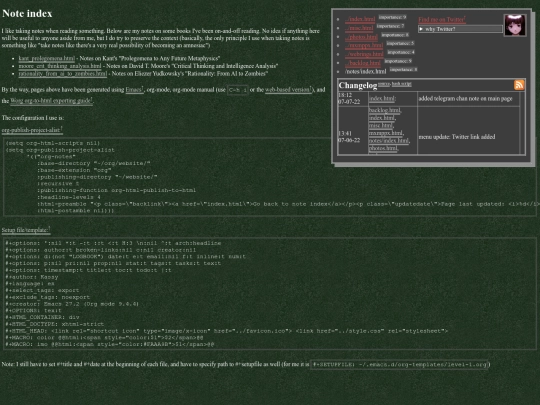Click the "#+SETUPFILE:" inline code at page bottom
Screen dimensions: 540x405
tap(399, 364)
